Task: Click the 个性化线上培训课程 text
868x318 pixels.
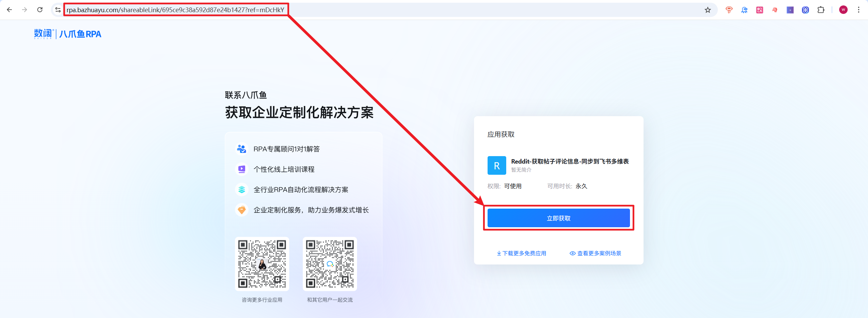Action: pos(284,169)
